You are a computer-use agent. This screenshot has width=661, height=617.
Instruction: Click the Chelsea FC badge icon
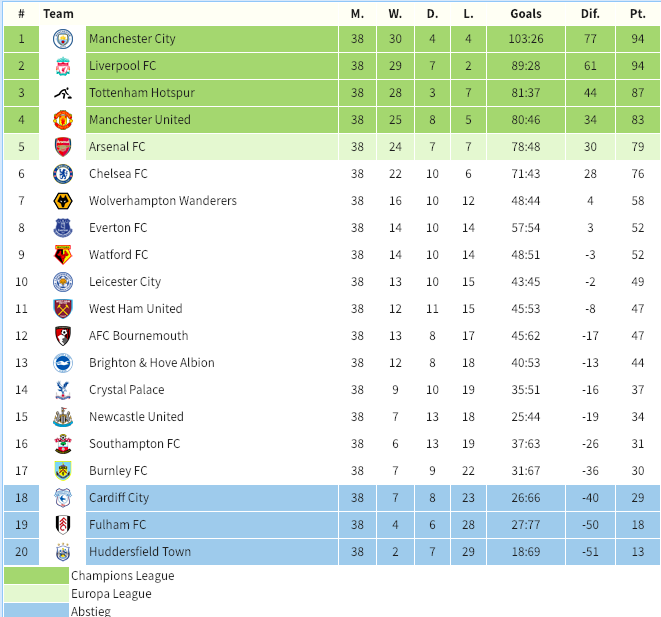pyautogui.click(x=63, y=174)
